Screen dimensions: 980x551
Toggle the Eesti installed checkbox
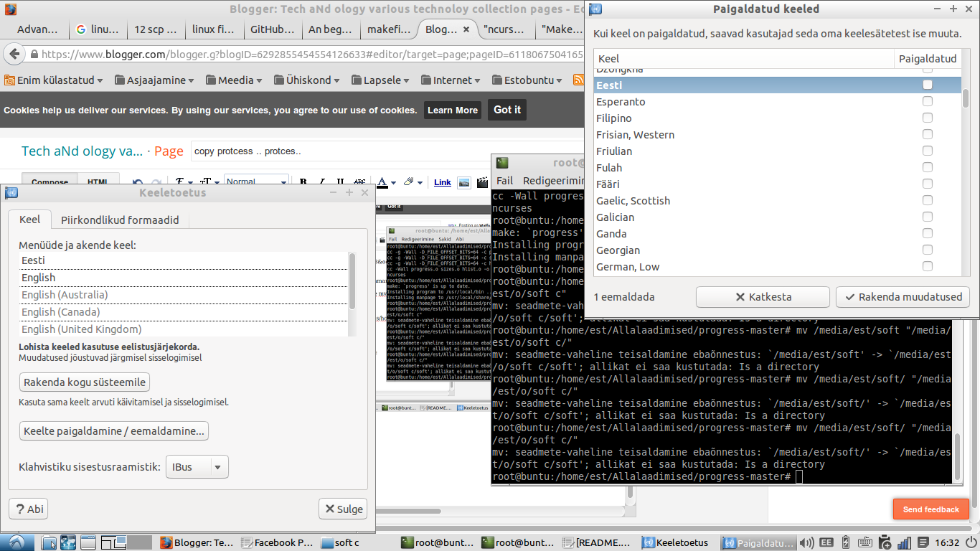pos(927,85)
